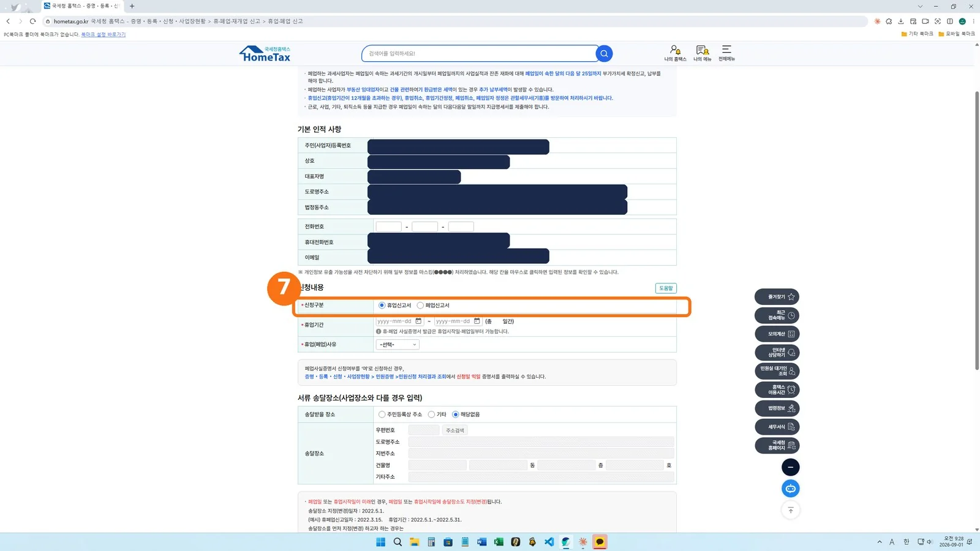The image size is (980, 551).
Task: Open 법령정보 quick button
Action: [777, 408]
